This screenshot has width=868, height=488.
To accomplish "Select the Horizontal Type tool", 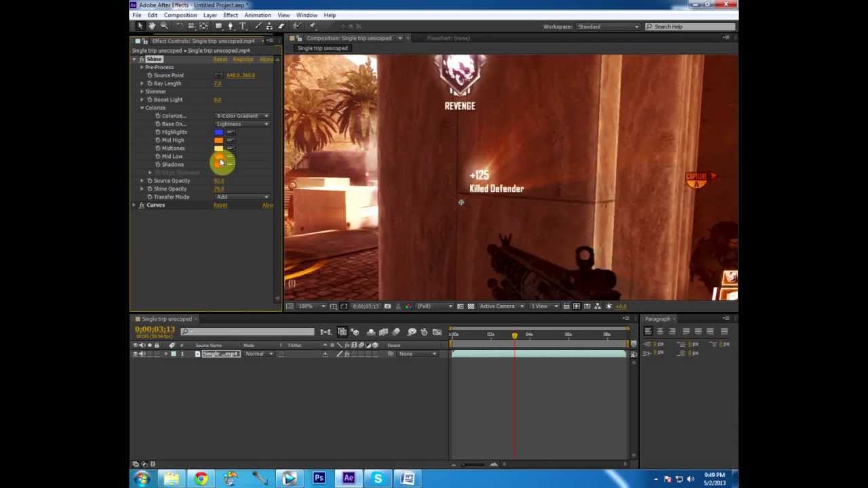I will click(x=243, y=26).
